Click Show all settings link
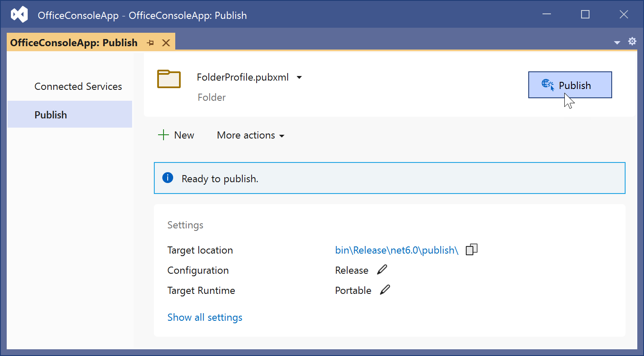This screenshot has width=644, height=356. pos(205,317)
